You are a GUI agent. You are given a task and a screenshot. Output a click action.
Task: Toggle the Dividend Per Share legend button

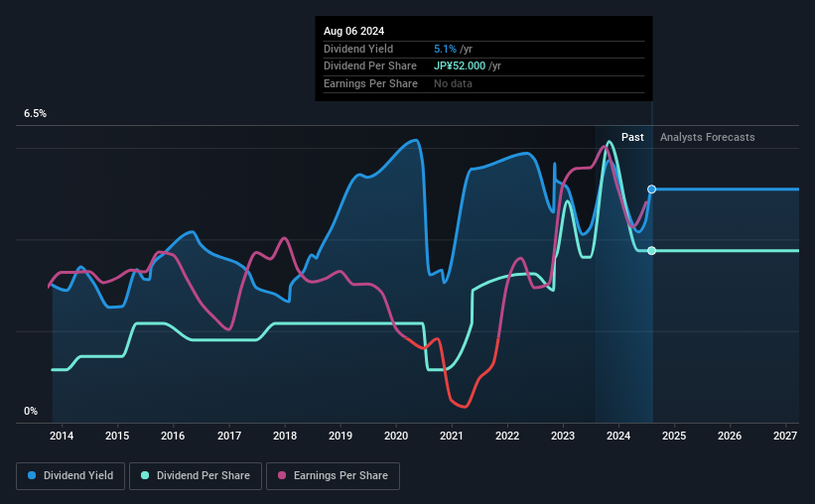pos(196,476)
